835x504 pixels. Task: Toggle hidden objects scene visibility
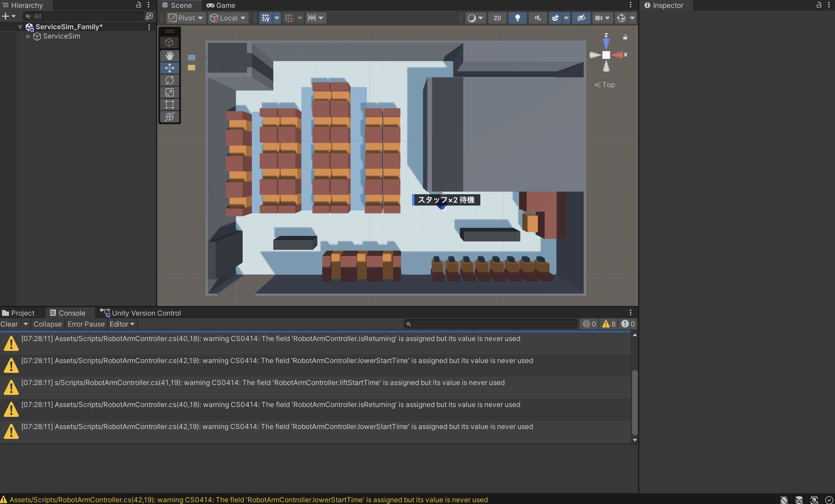[581, 18]
